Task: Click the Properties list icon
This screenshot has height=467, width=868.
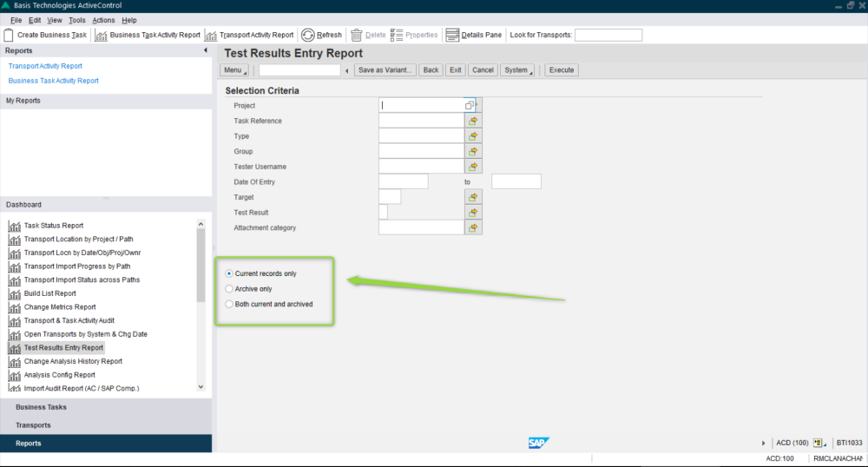Action: [x=397, y=35]
